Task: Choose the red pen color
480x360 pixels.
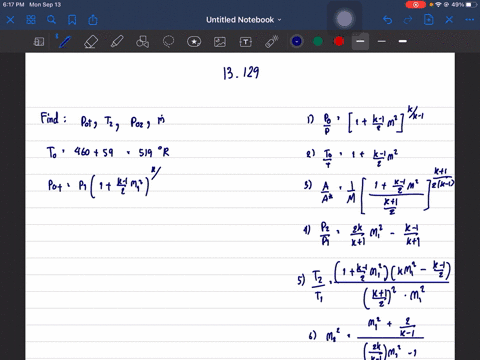Action: pos(339,41)
